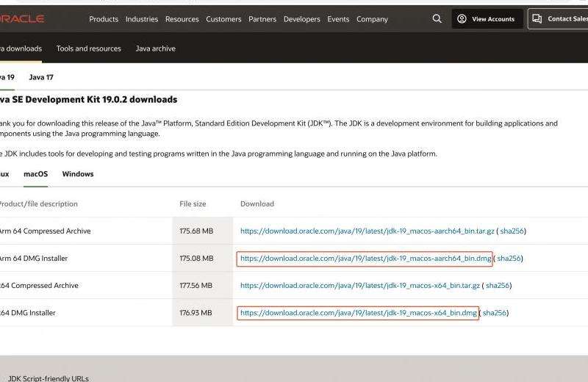Select the Java 17 tab
This screenshot has height=382, width=588.
(x=41, y=77)
